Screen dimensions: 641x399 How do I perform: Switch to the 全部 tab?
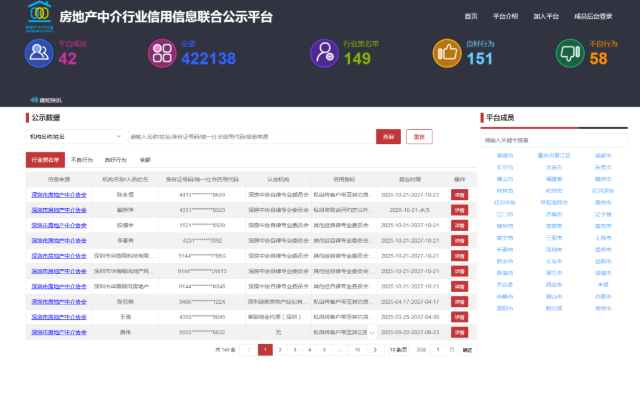145,160
